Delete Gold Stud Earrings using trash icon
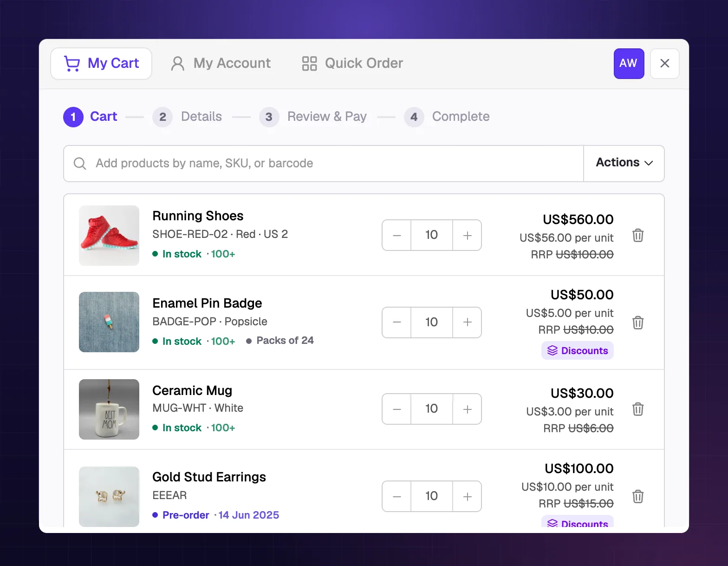Viewport: 728px width, 566px height. click(638, 496)
